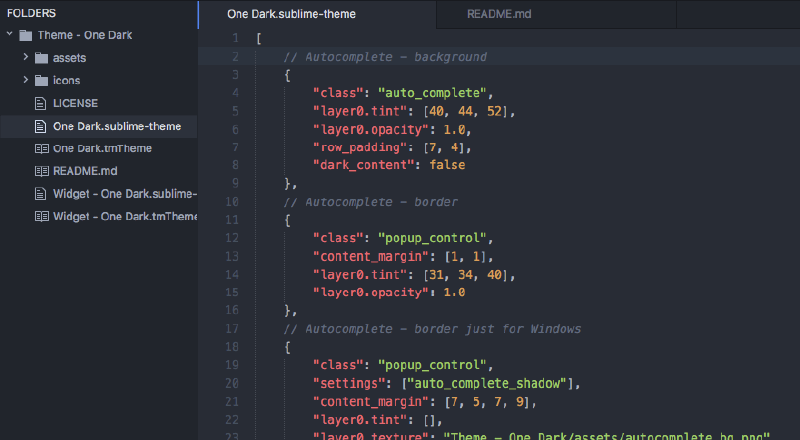Expand the assets folder arrow
The width and height of the screenshot is (800, 440).
pos(26,57)
